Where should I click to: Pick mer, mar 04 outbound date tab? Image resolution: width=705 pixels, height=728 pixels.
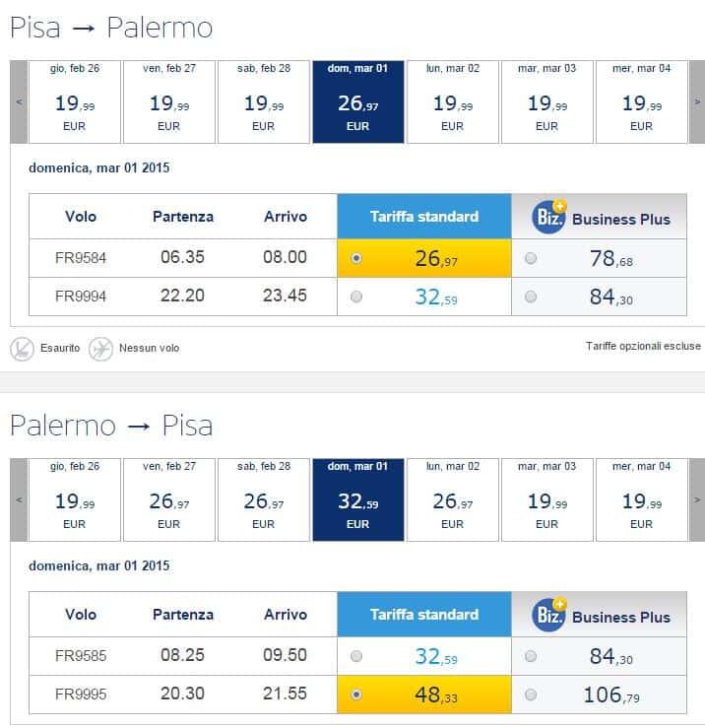(642, 101)
